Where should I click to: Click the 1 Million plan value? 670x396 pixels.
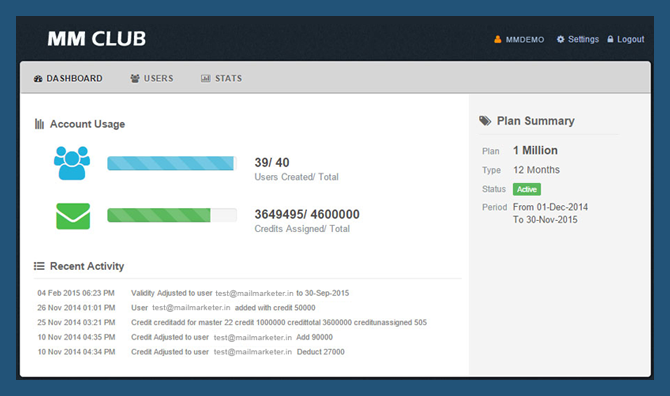click(535, 150)
